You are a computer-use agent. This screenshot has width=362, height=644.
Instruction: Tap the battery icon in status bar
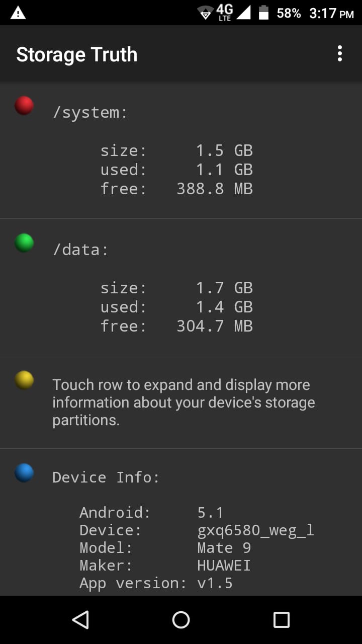[x=264, y=13]
